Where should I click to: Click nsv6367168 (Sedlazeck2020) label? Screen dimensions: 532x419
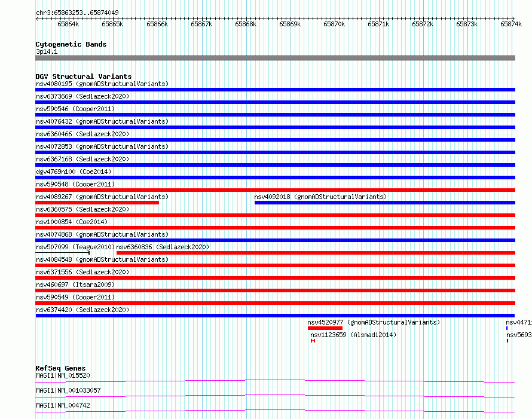click(x=82, y=159)
